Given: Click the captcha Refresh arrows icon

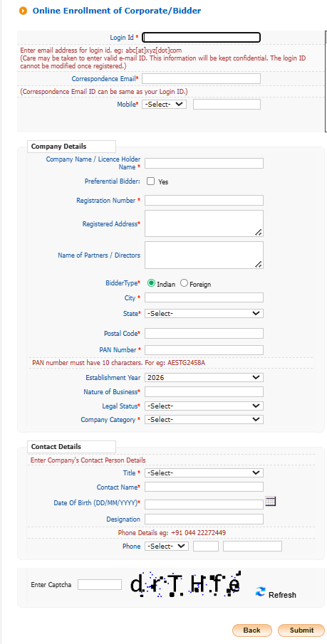Looking at the screenshot, I should pyautogui.click(x=260, y=592).
